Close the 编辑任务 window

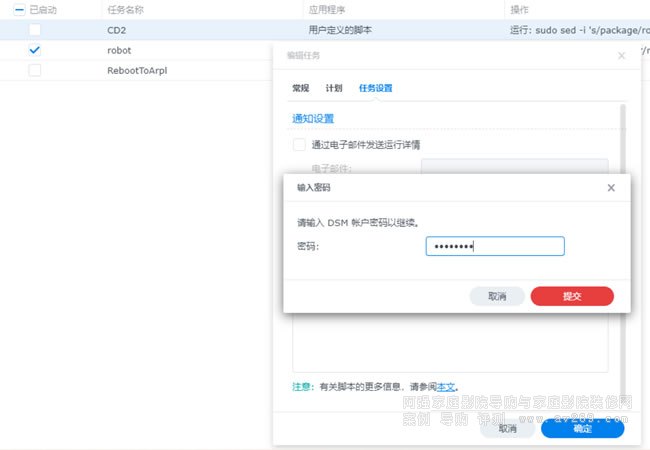[621, 56]
